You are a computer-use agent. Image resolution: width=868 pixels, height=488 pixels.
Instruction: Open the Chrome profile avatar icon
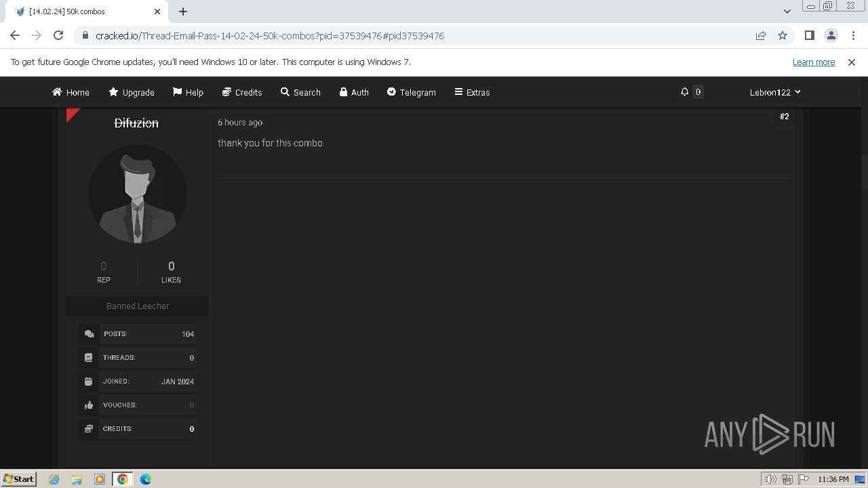pos(831,35)
